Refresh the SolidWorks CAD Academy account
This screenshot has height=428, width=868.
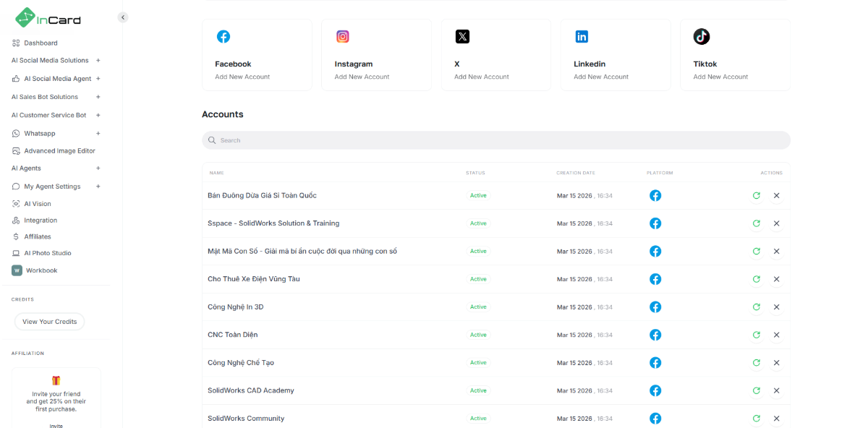click(756, 390)
